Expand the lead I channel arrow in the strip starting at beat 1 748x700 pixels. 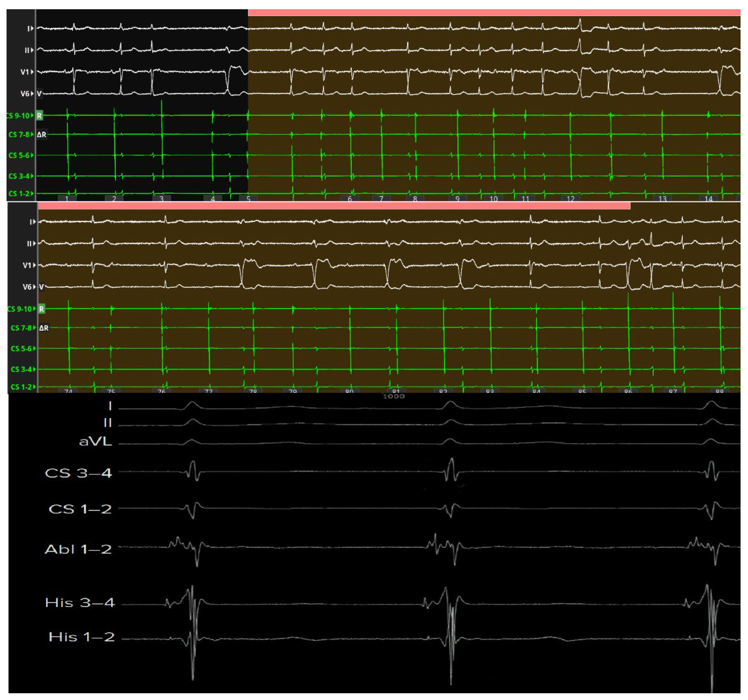click(32, 29)
